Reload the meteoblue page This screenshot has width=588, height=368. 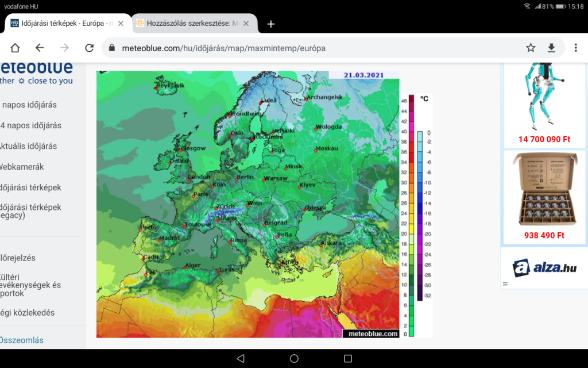click(89, 48)
